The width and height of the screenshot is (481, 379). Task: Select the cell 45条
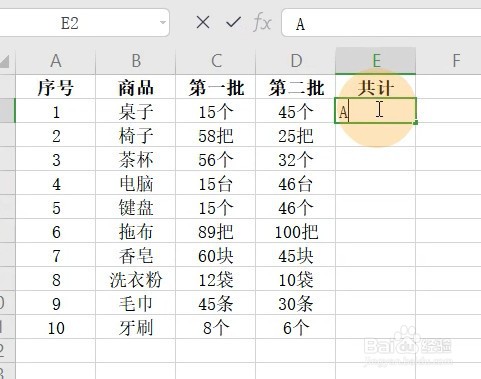click(216, 303)
